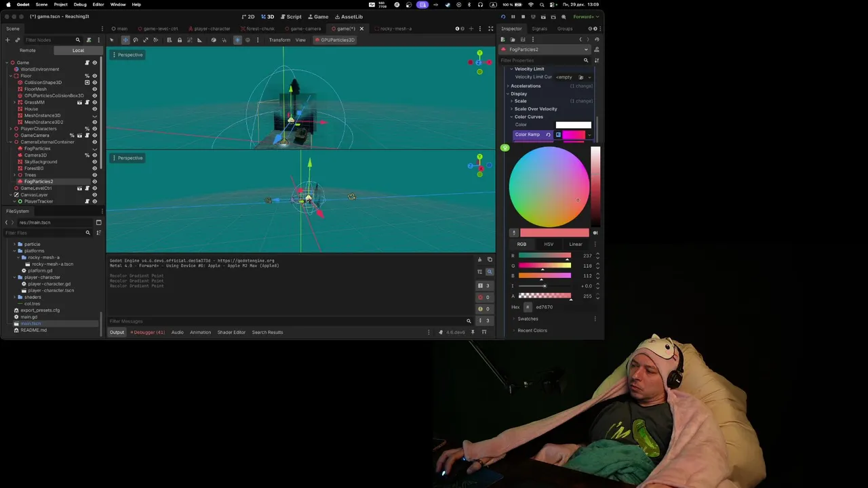Viewport: 868px width, 488px height.
Task: Open the Project menu
Action: [x=60, y=4]
